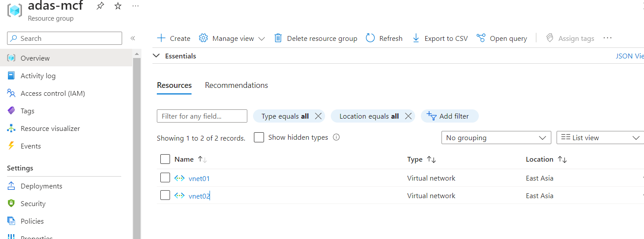The height and width of the screenshot is (239, 644).
Task: Click the info icon beside Show hidden types
Action: pyautogui.click(x=336, y=137)
